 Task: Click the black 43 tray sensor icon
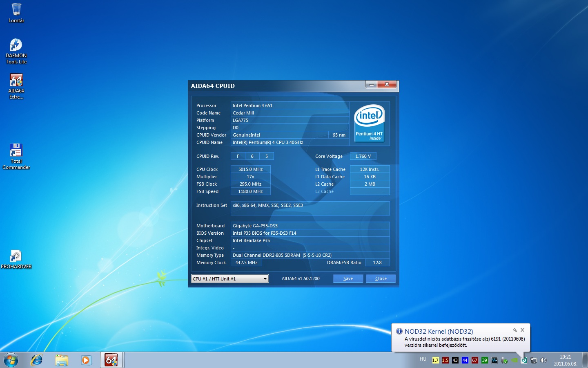(x=455, y=360)
